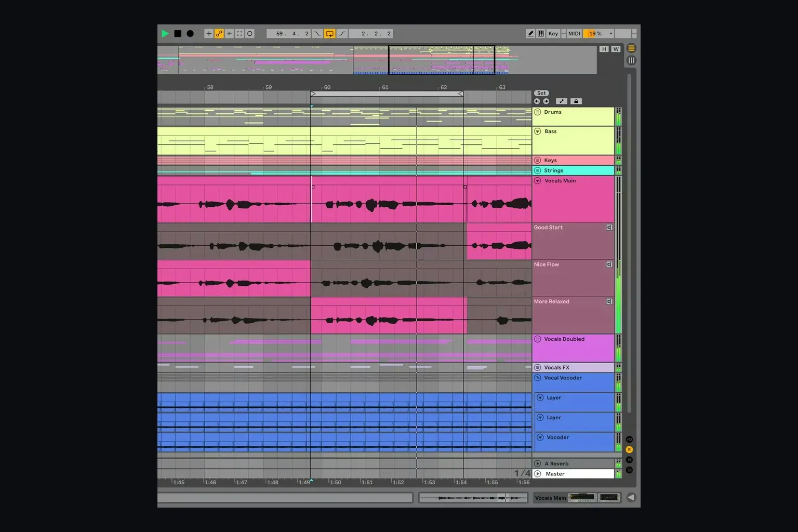
Task: Click the loop brace end marker
Action: (x=461, y=94)
